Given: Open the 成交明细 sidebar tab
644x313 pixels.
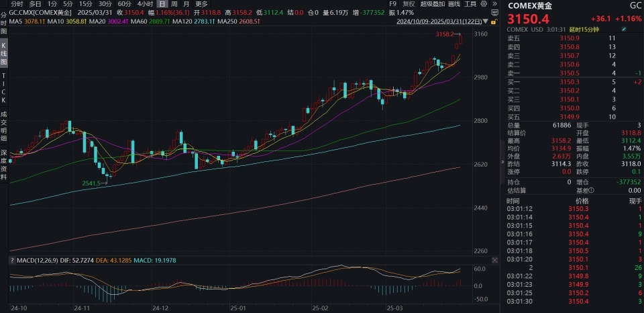Looking at the screenshot, I should tap(4, 126).
